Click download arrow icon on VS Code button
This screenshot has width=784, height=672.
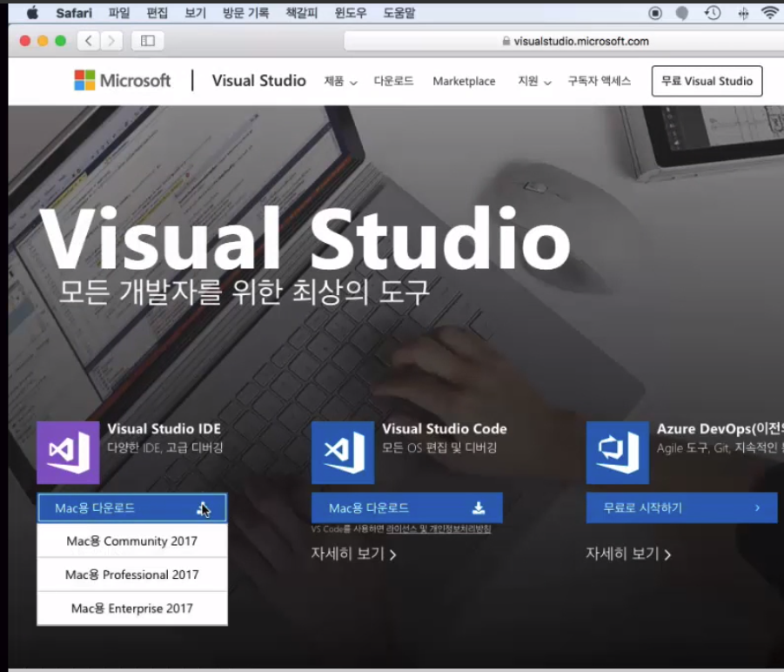(x=479, y=508)
